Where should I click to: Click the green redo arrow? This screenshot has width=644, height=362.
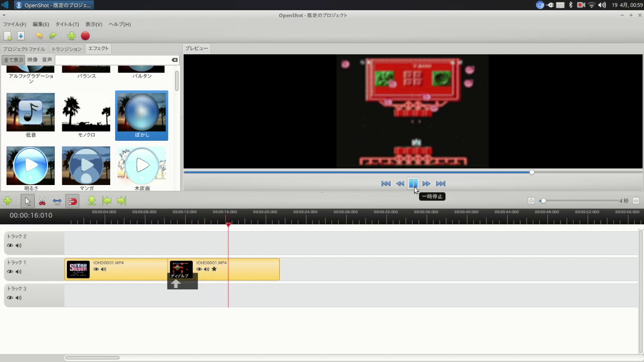53,36
